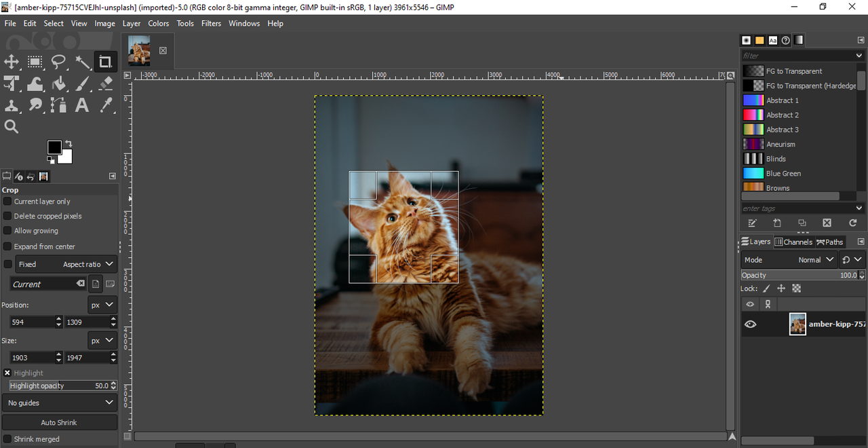The height and width of the screenshot is (448, 868).
Task: Open the Tool Options panel menu arrow
Action: (x=113, y=176)
